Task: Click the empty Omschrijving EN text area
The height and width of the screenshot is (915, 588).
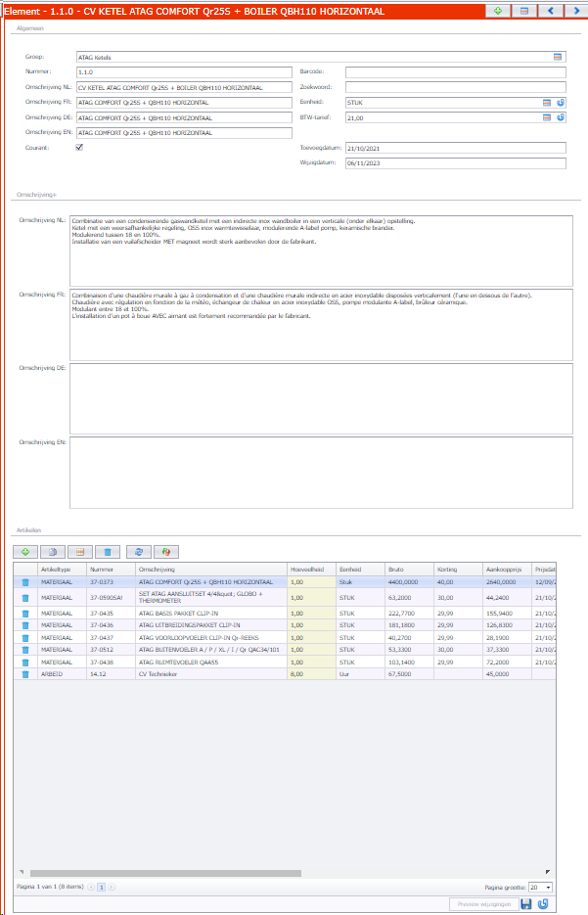Action: [x=321, y=473]
